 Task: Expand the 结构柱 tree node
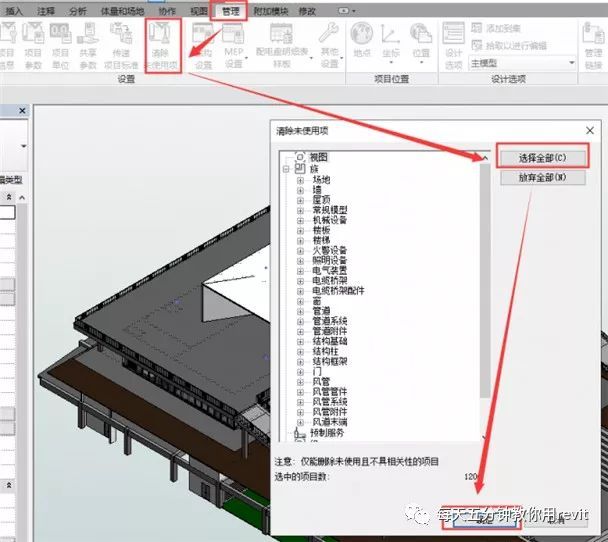pos(300,350)
